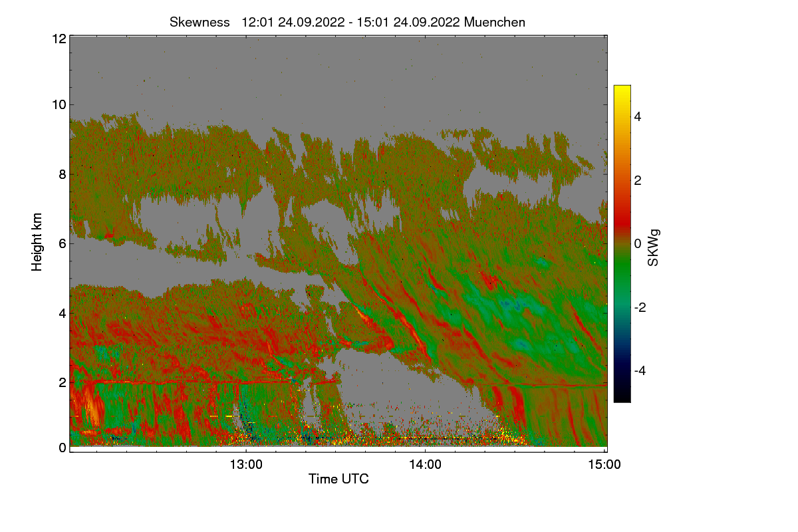Click the skewness colorbar scale

tap(622, 243)
